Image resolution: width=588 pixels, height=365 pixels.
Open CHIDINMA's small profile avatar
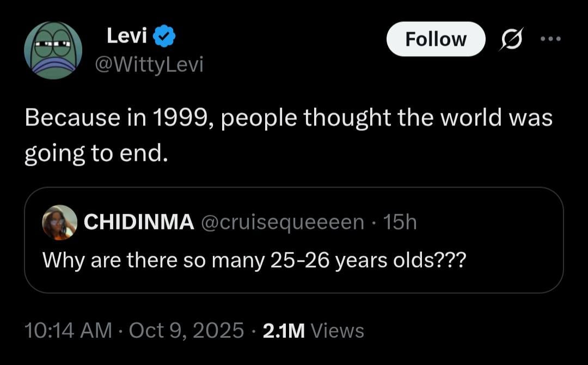[59, 222]
